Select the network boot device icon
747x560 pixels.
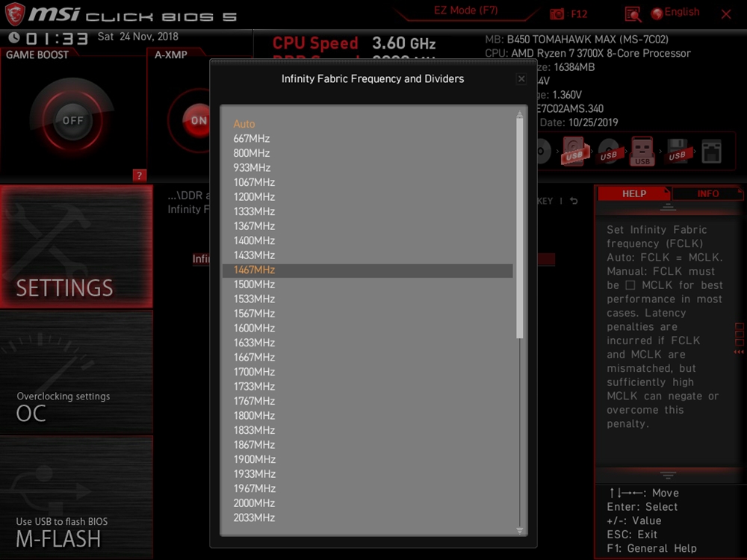(x=711, y=152)
